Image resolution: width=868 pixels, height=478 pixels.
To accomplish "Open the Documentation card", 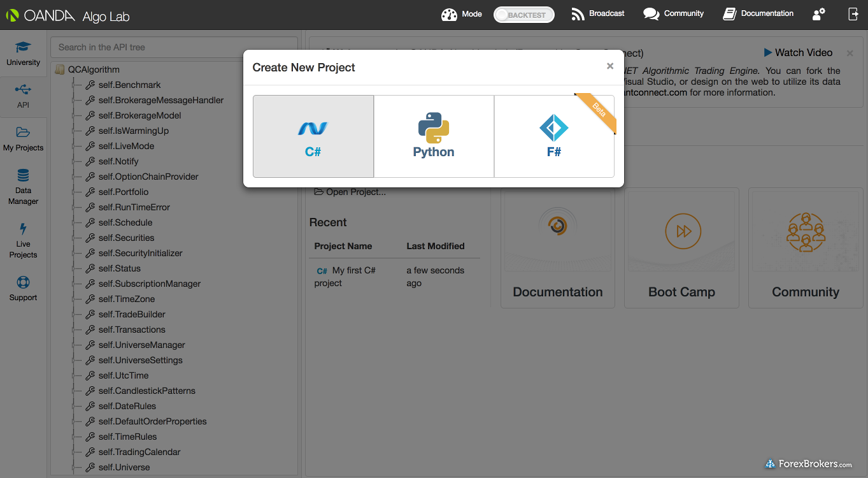I will tap(558, 248).
